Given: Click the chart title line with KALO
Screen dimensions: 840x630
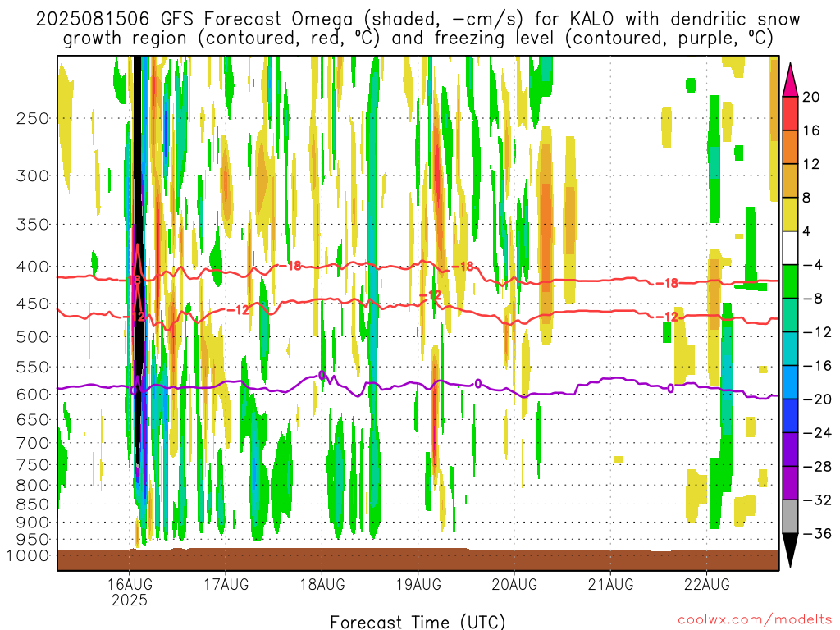Looking at the screenshot, I should 418,19.
